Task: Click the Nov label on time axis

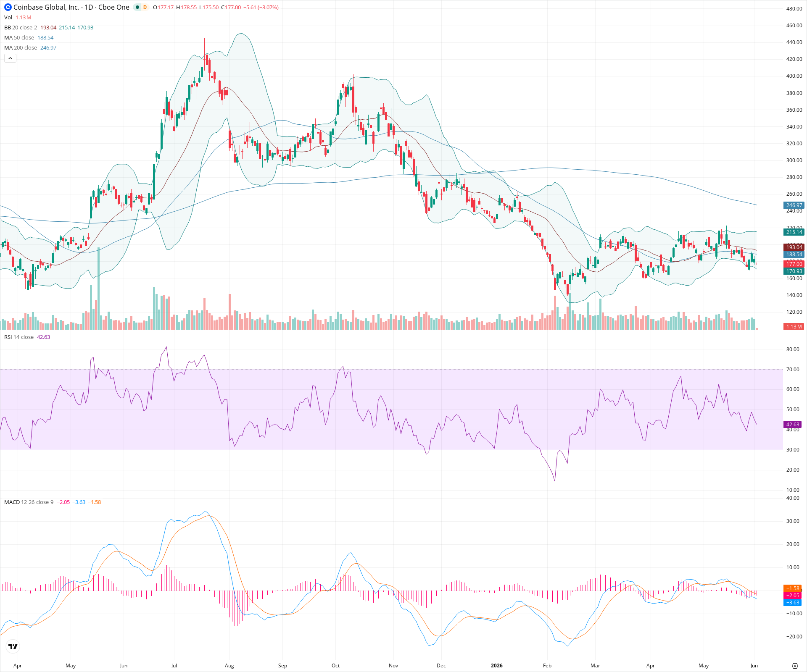Action: click(393, 665)
